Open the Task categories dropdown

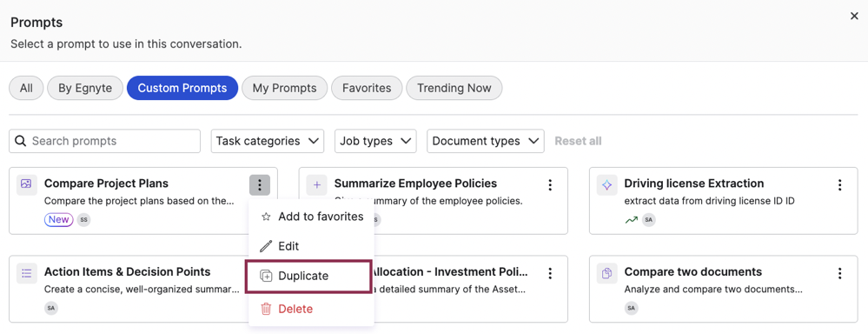pyautogui.click(x=268, y=141)
